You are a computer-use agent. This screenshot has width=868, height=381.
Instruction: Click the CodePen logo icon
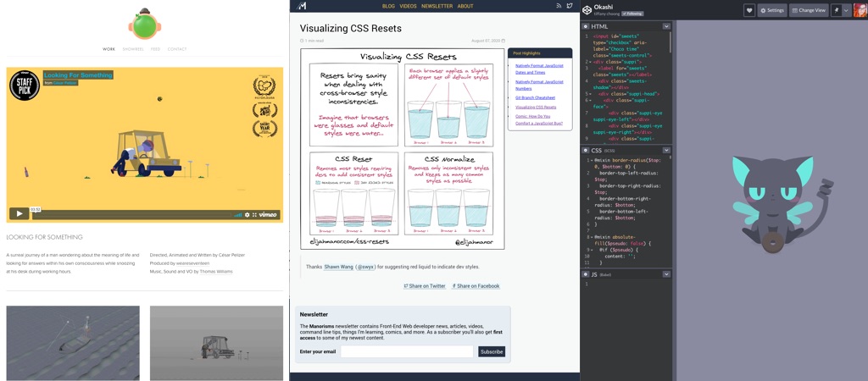[x=587, y=10]
